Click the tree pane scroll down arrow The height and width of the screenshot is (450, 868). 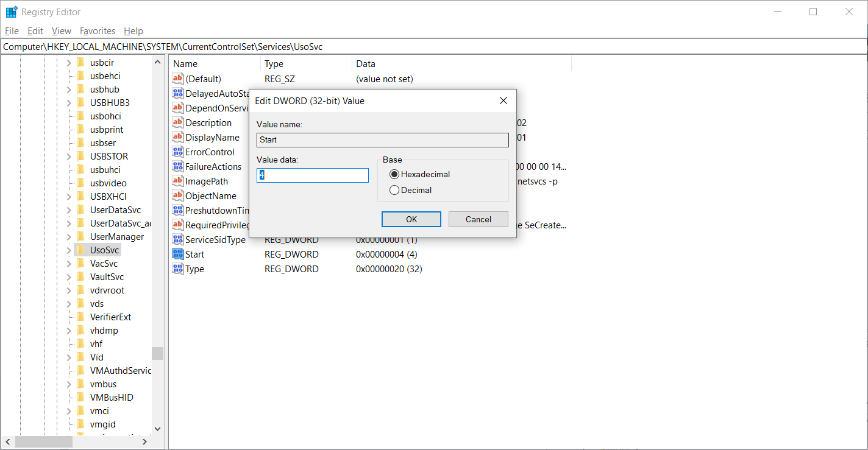158,429
